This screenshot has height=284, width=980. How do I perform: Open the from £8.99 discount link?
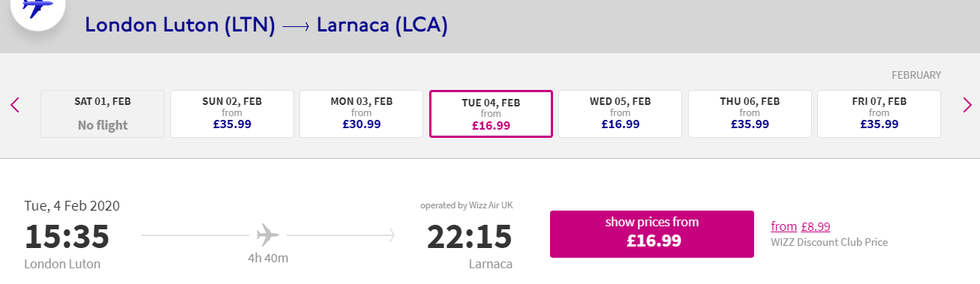coord(801,226)
